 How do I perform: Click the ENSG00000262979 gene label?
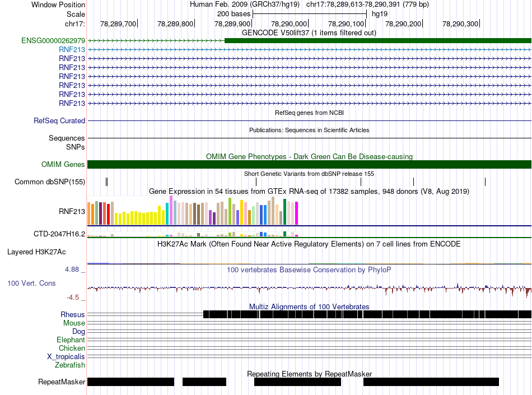click(x=53, y=41)
